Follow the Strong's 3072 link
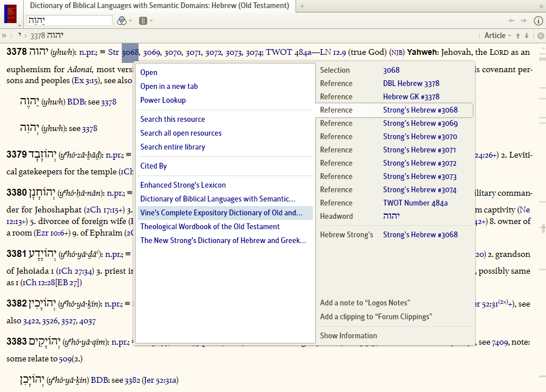Image resolution: width=546 pixels, height=392 pixels. click(213, 53)
